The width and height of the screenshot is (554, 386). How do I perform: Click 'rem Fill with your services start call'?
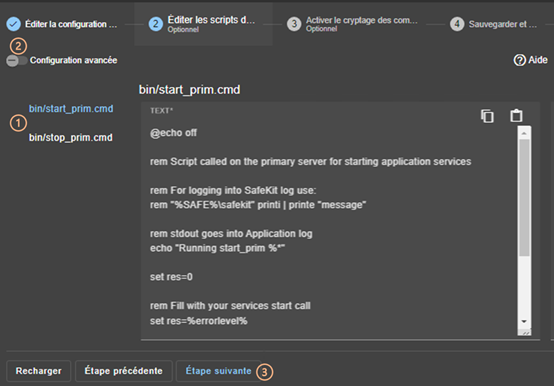tap(230, 306)
